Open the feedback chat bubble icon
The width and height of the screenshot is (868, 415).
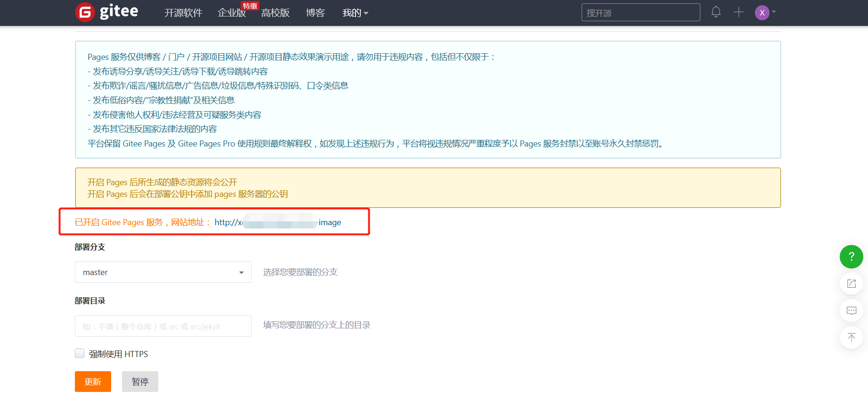point(851,310)
